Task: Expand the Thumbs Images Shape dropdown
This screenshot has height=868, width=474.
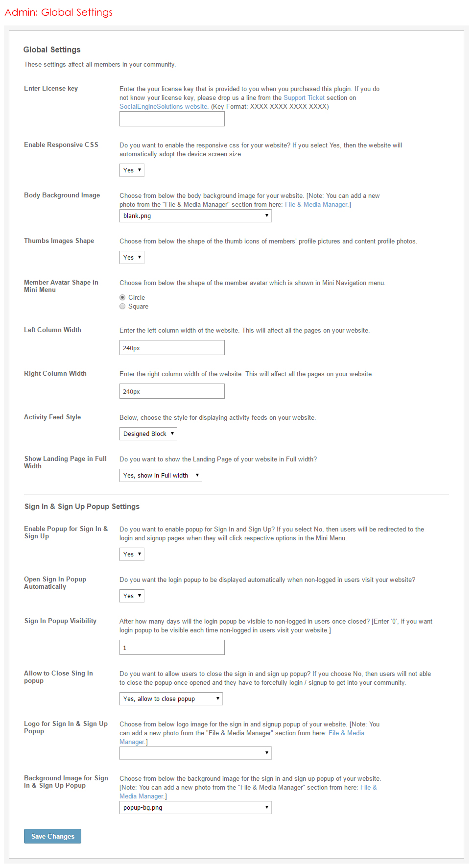Action: click(x=132, y=257)
